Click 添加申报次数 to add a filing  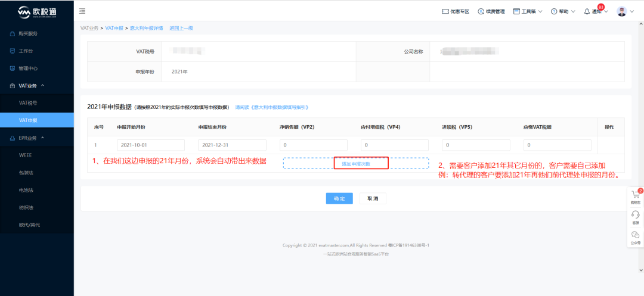click(356, 164)
